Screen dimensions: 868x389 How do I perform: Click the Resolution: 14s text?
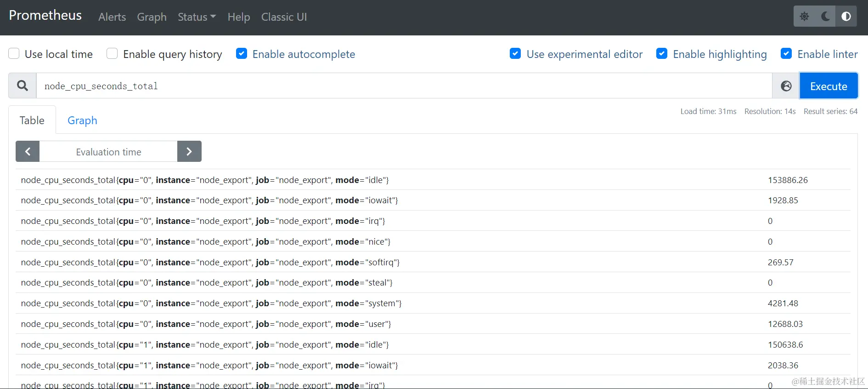click(x=770, y=111)
